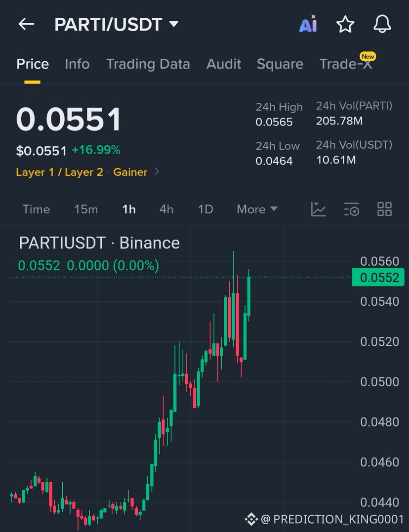Viewport: 409px width, 532px height.
Task: Select the 4h timeframe
Action: tap(166, 209)
